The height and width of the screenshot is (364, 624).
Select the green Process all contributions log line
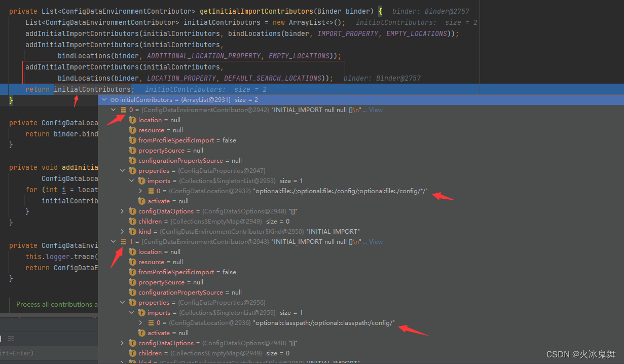click(56, 304)
